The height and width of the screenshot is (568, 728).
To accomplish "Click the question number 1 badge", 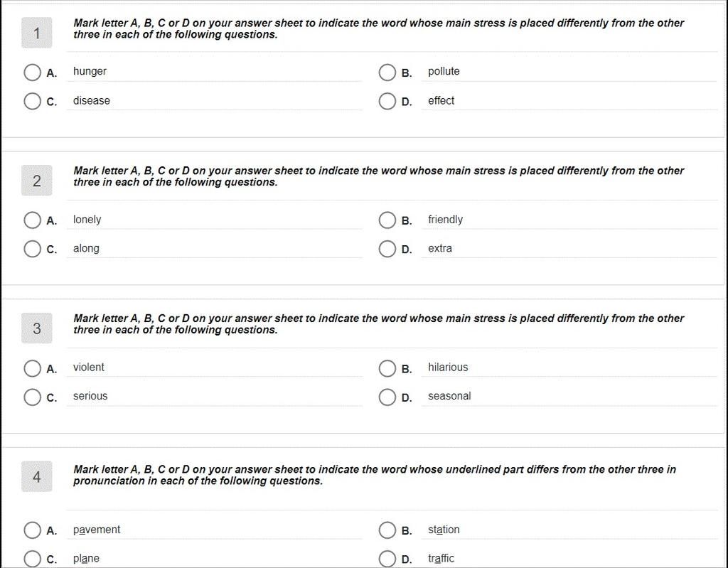I will 37,33.
